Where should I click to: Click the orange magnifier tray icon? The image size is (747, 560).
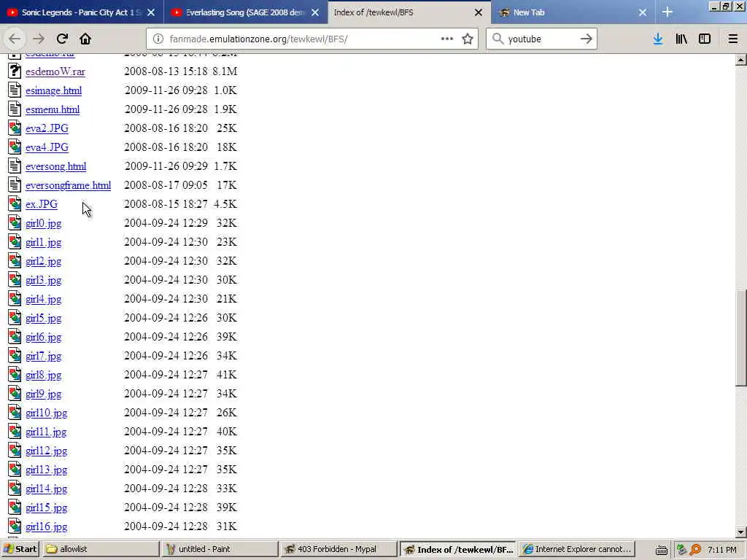click(x=695, y=550)
